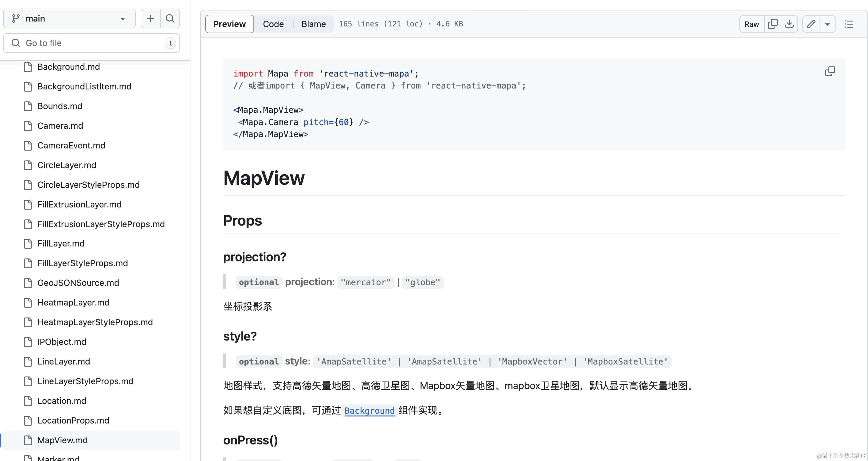Select the Preview tab

(229, 24)
